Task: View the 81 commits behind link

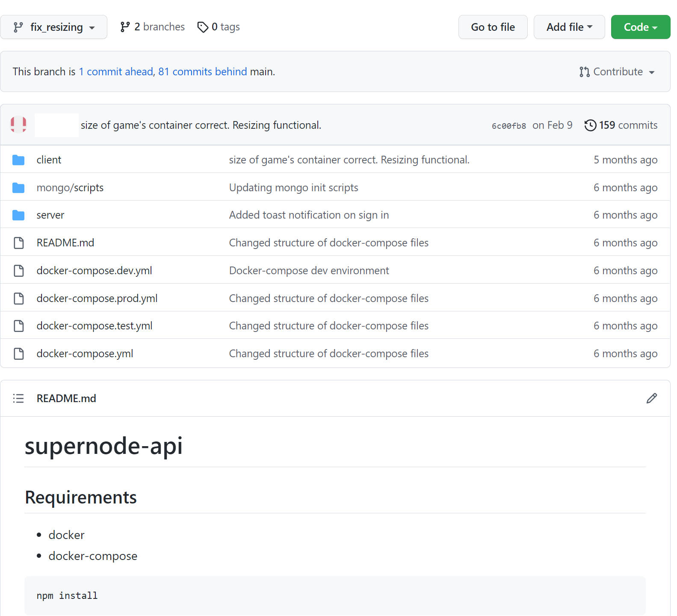Action: 202,72
